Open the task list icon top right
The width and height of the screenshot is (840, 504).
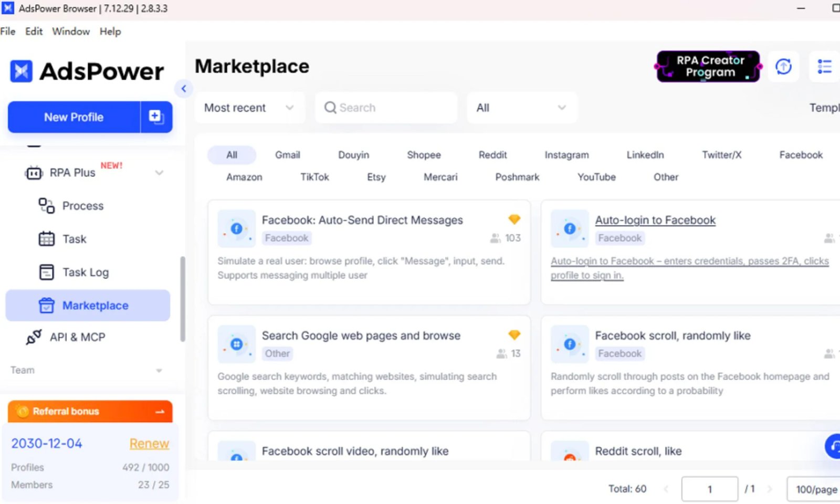click(824, 67)
